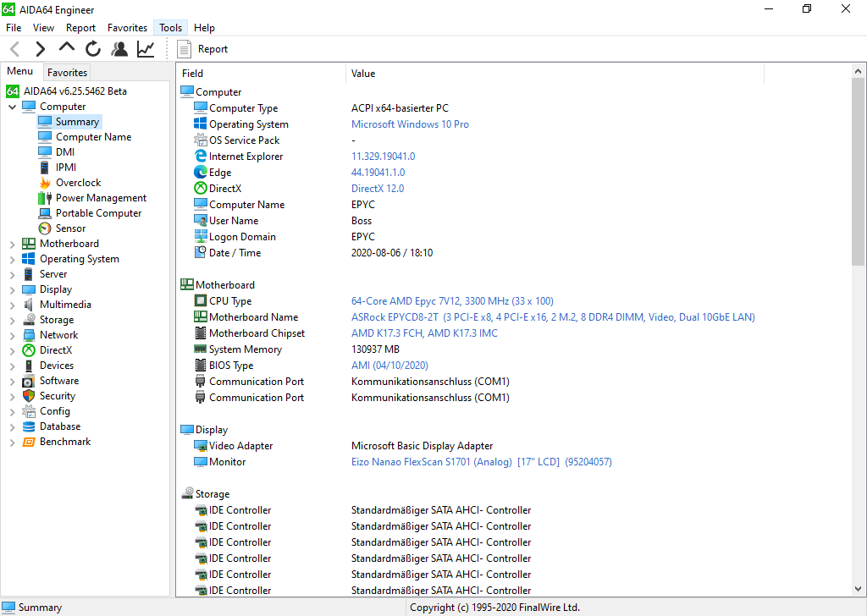Open the graph chart toolbar icon
867x616 pixels.
[146, 49]
